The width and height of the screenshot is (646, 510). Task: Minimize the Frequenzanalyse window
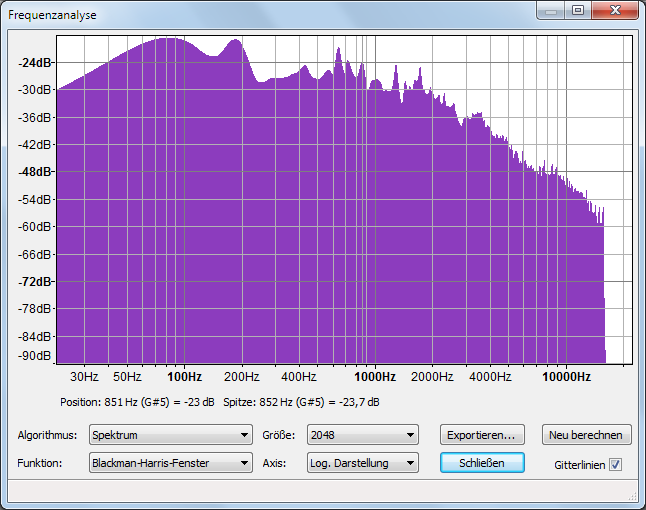click(551, 10)
